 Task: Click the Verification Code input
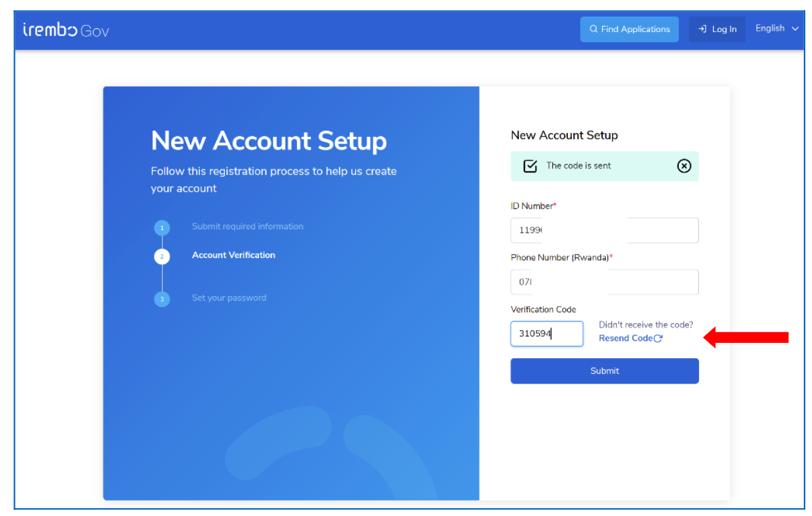click(547, 334)
